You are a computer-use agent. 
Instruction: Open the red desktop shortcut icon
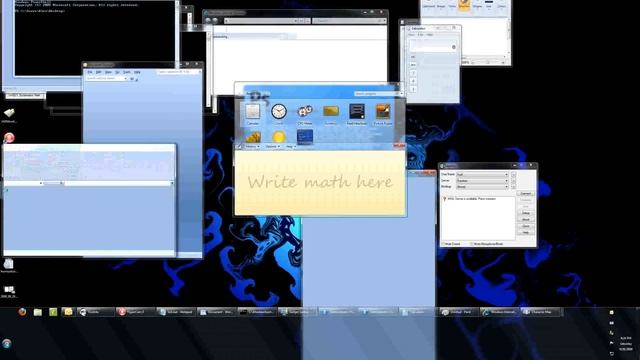pos(9,138)
